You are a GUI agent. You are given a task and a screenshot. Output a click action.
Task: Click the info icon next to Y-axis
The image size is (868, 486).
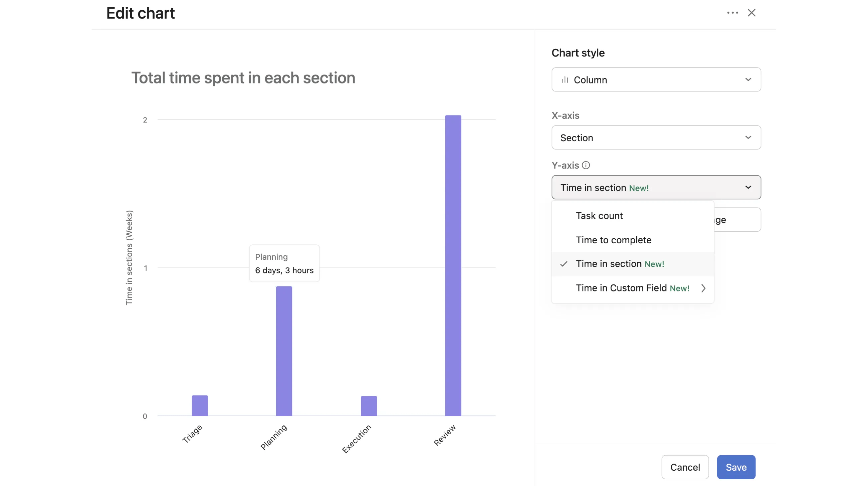click(587, 165)
